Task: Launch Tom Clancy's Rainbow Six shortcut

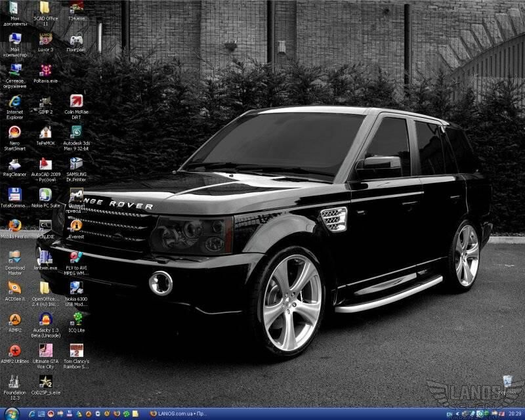Action: pyautogui.click(x=76, y=356)
